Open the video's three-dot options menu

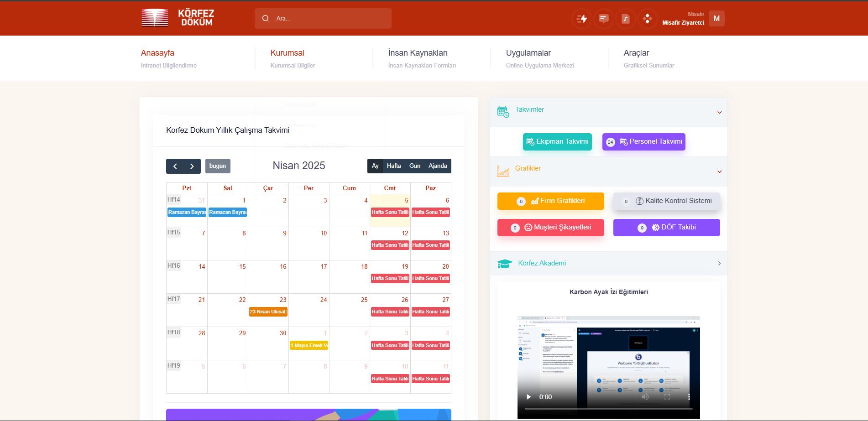(x=689, y=397)
